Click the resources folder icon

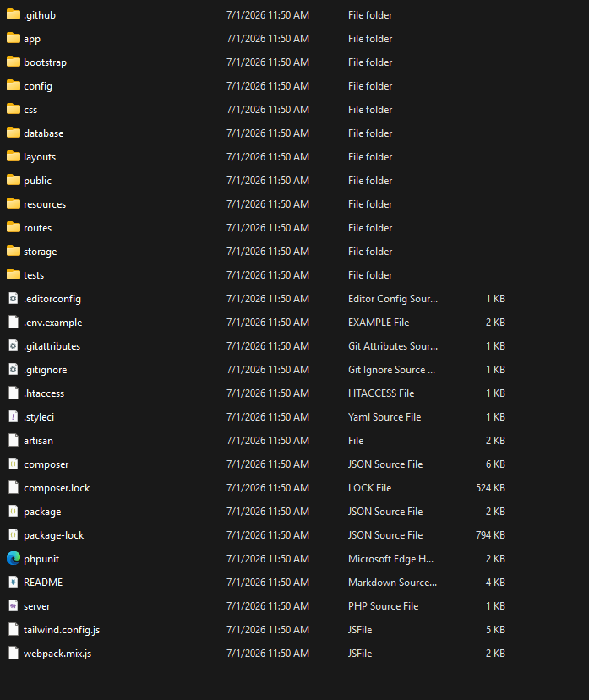pyautogui.click(x=14, y=204)
